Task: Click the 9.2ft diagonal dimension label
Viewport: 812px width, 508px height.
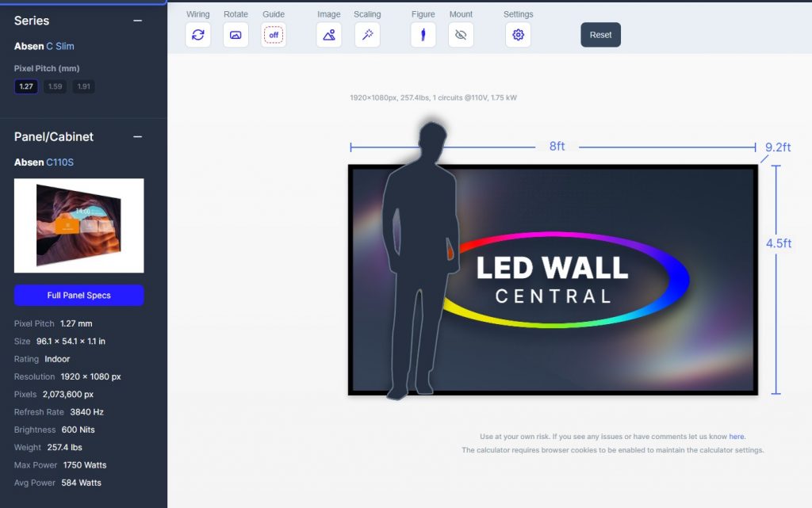Action: pos(778,147)
